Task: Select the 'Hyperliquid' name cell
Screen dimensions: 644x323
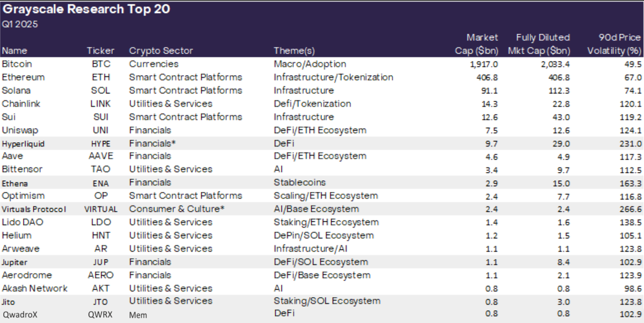Action: click(23, 143)
